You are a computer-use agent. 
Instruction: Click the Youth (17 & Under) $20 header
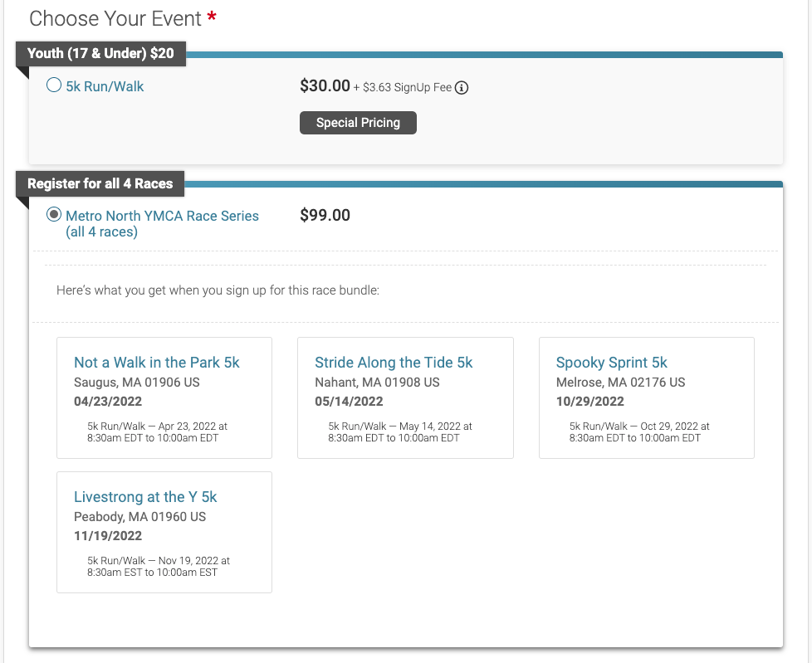[x=100, y=53]
